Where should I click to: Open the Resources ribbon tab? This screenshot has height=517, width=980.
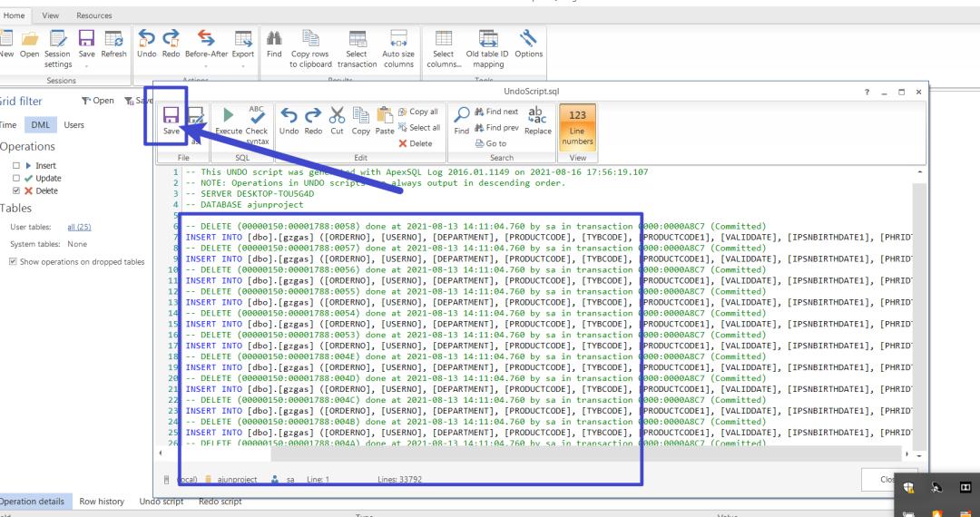(x=94, y=15)
